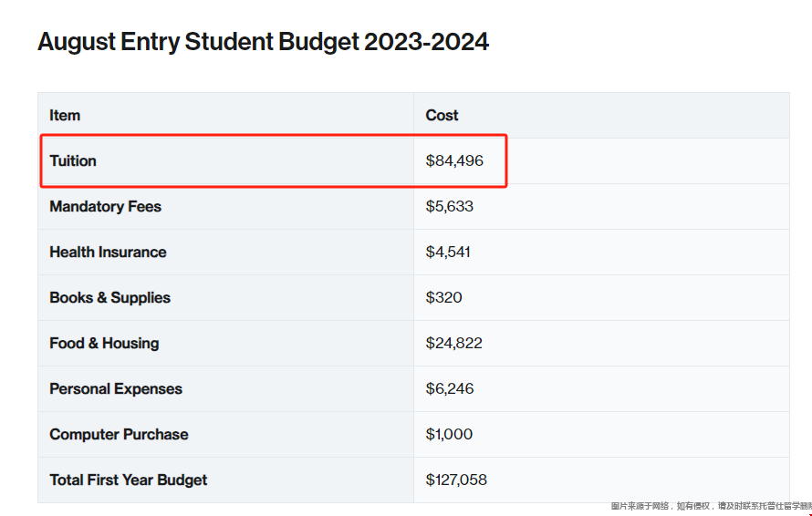The height and width of the screenshot is (516, 812).
Task: Select the Personal Expenses label
Action: coord(116,389)
